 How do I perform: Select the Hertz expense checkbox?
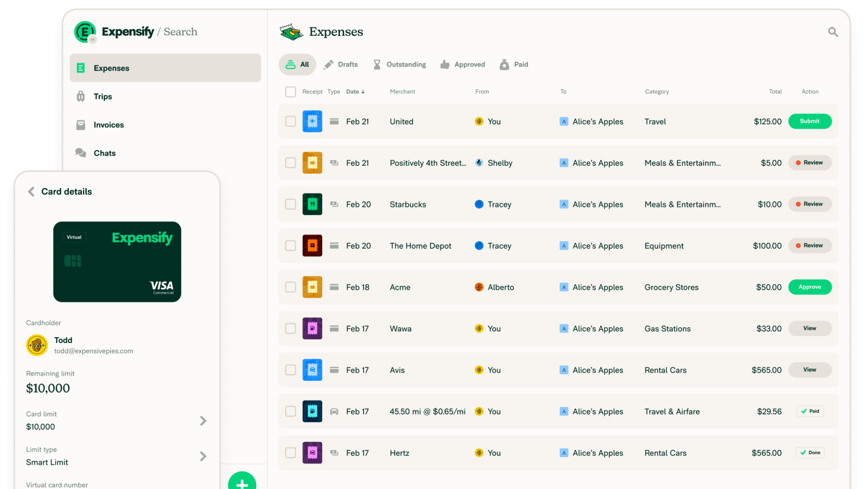point(290,453)
